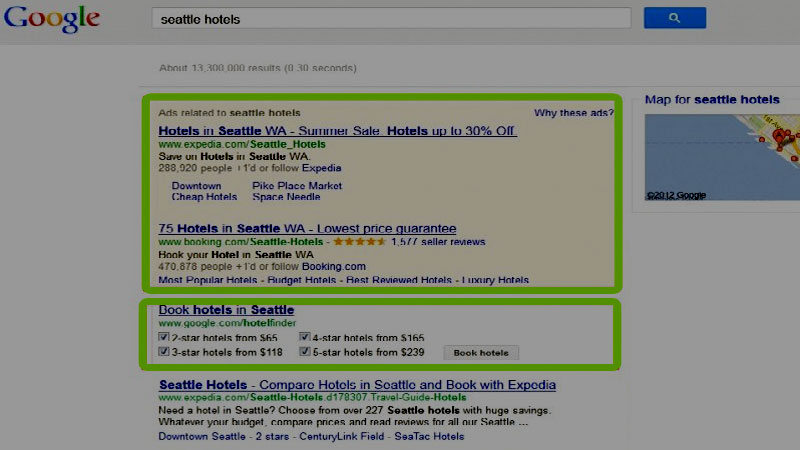Open the Pike Place Market sitelink
The height and width of the screenshot is (450, 800).
click(x=297, y=186)
